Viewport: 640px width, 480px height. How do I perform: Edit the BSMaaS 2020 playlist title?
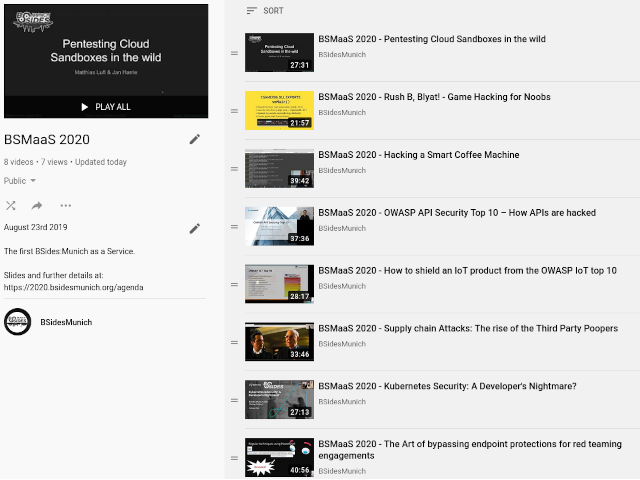195,139
